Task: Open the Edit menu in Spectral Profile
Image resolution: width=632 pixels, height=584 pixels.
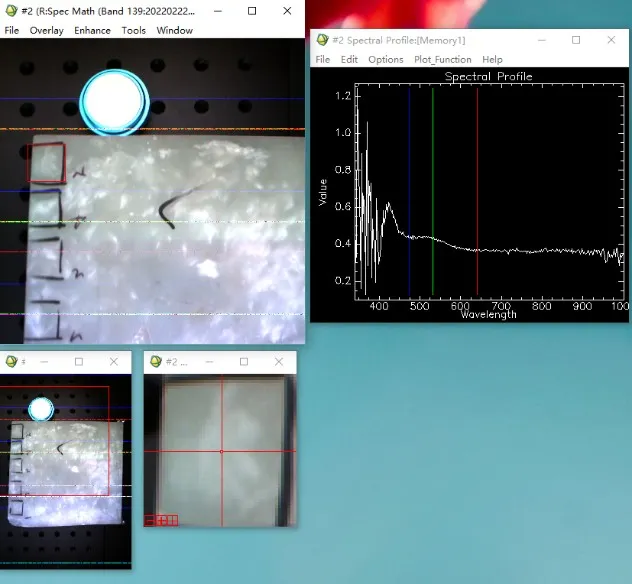Action: [348, 60]
